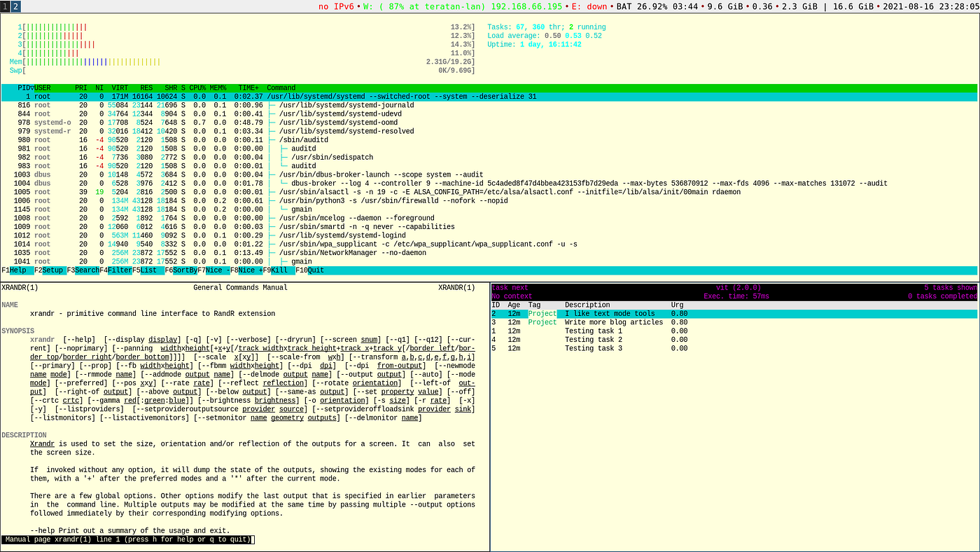Select tmux window 2 in status bar
The width and height of the screenshot is (980, 552).
[15, 6]
